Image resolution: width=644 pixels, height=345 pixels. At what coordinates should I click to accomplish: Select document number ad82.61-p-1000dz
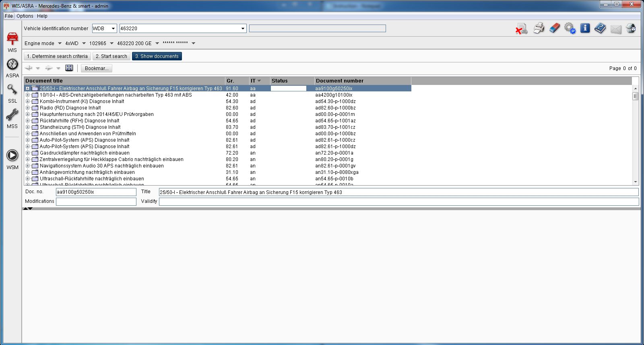point(335,147)
